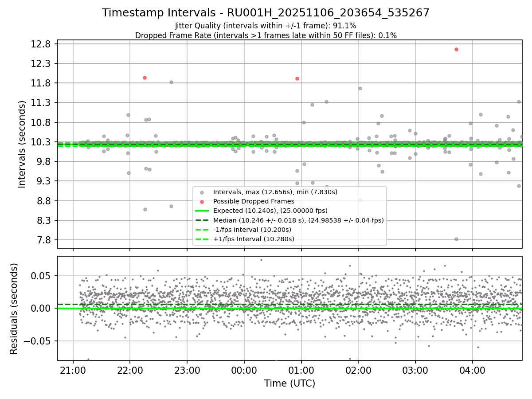Click the "Intervals (seconds)" y-axis label

[x=22, y=144]
